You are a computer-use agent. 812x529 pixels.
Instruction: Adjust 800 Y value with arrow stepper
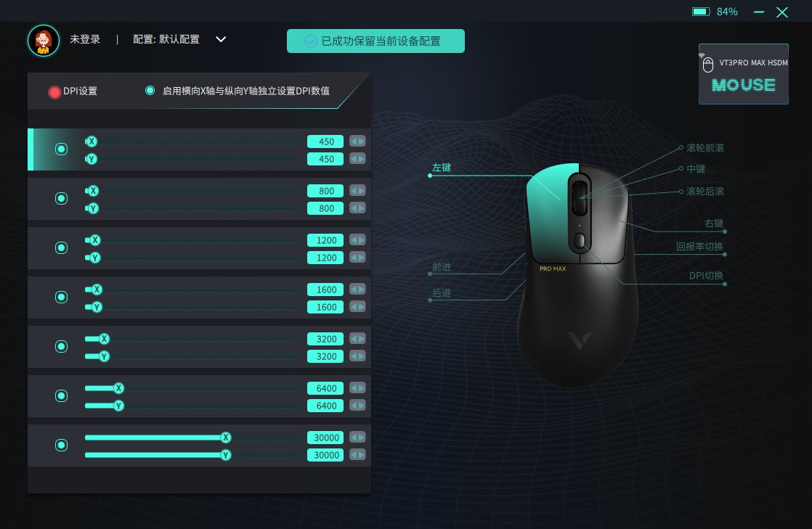357,208
